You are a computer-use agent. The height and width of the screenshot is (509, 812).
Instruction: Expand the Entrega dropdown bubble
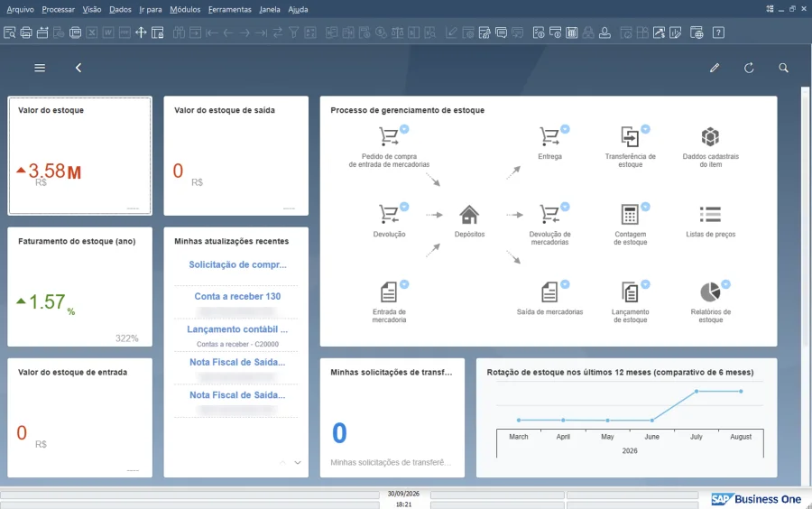click(x=566, y=129)
